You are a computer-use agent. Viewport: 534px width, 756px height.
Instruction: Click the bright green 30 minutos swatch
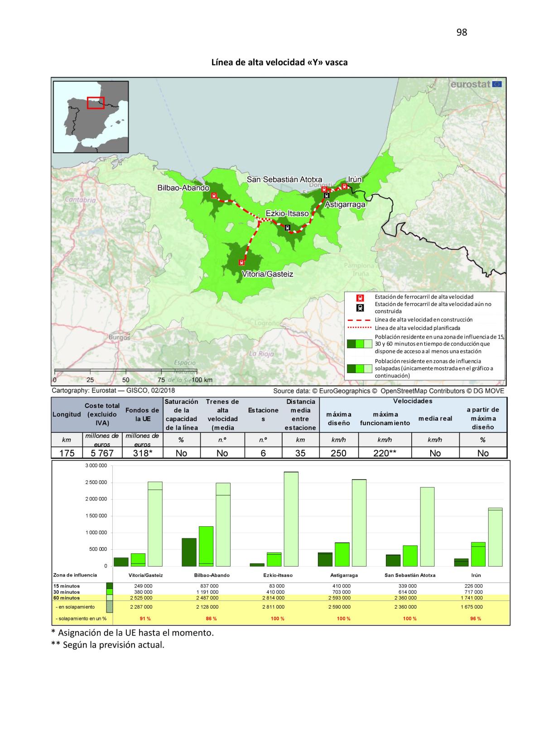(x=109, y=592)
